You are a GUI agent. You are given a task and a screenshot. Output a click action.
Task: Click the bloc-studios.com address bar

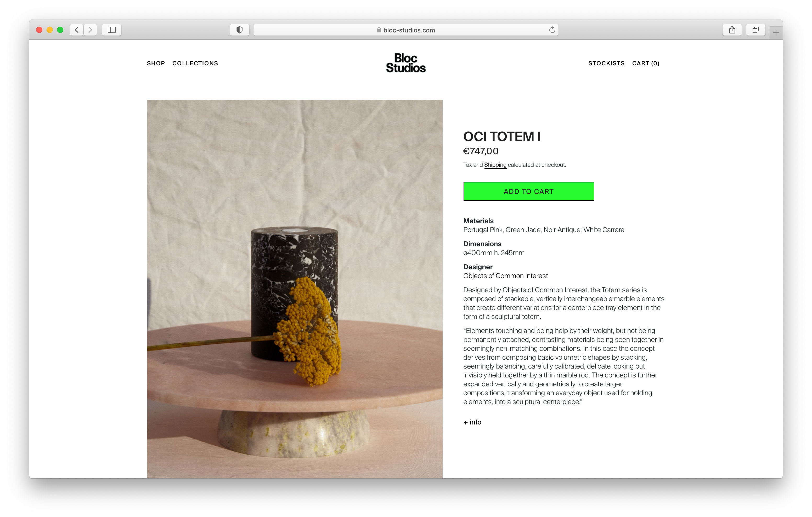pyautogui.click(x=406, y=30)
